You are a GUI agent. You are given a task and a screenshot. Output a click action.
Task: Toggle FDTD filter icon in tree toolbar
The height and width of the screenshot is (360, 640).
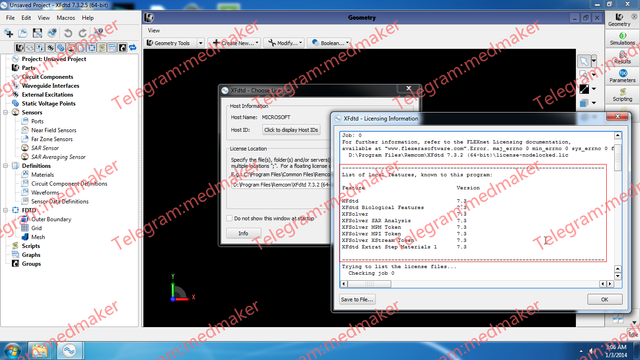(x=91, y=48)
